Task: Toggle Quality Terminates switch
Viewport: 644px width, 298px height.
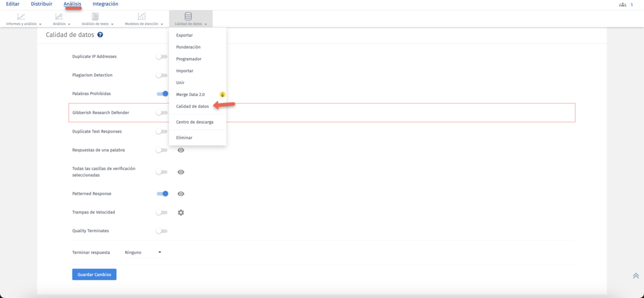Action: click(x=162, y=231)
